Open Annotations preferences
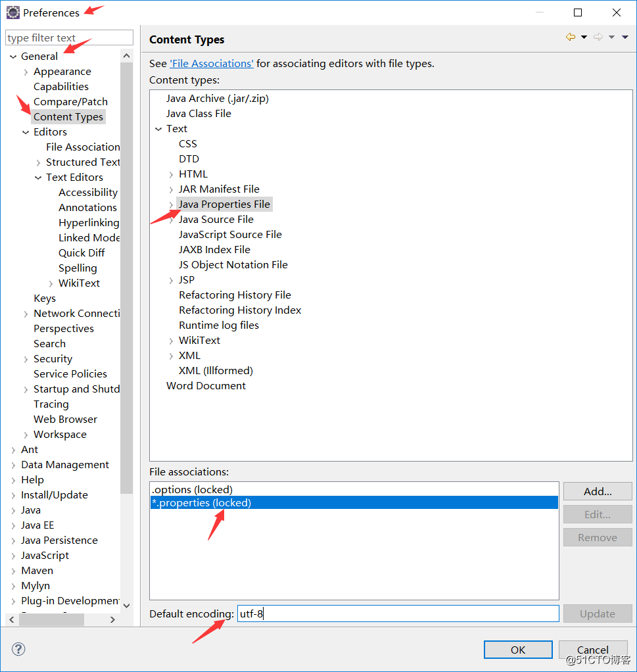Viewport: 637px width, 672px height. click(87, 207)
